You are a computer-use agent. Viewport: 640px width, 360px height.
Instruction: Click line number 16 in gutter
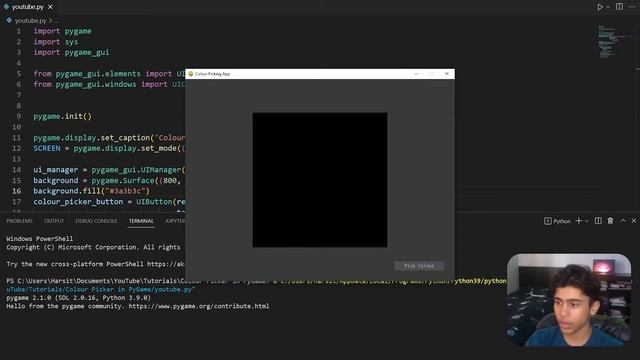16,191
